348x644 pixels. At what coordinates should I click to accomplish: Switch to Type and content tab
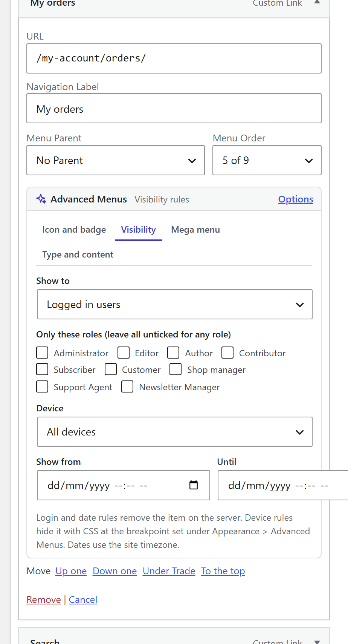point(78,255)
